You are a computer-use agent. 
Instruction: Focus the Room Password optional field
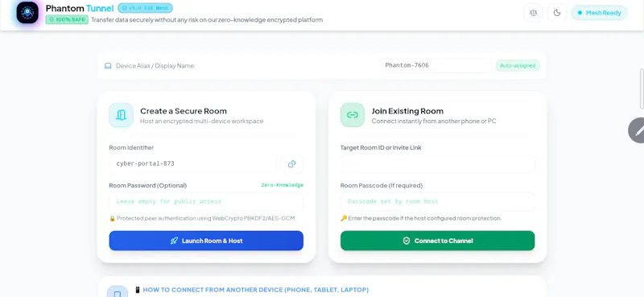206,201
